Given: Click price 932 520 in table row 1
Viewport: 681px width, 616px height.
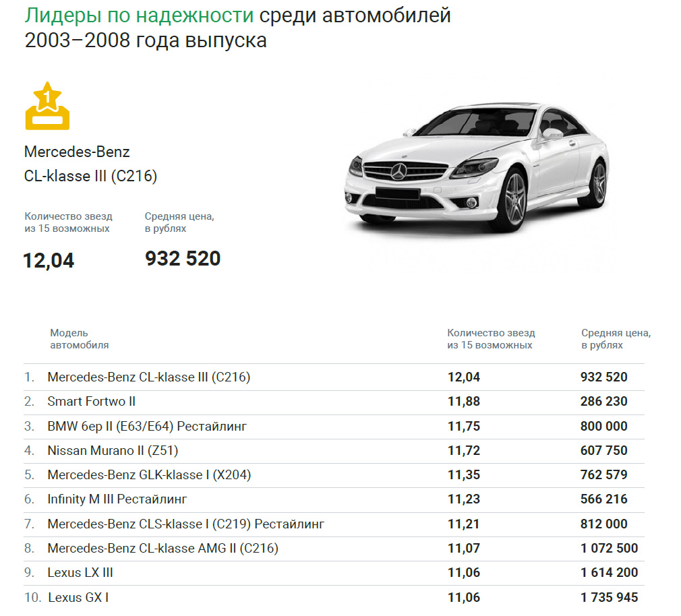Looking at the screenshot, I should [603, 377].
